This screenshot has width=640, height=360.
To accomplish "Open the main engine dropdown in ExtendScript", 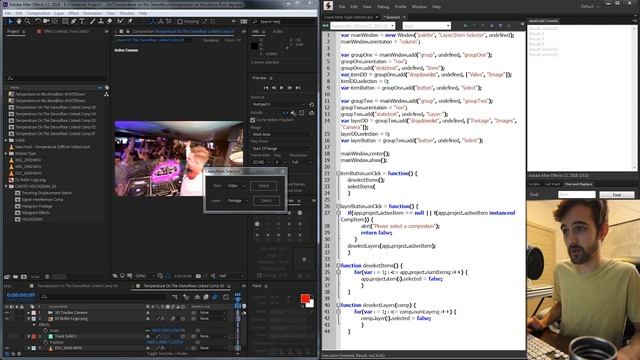I will (427, 26).
